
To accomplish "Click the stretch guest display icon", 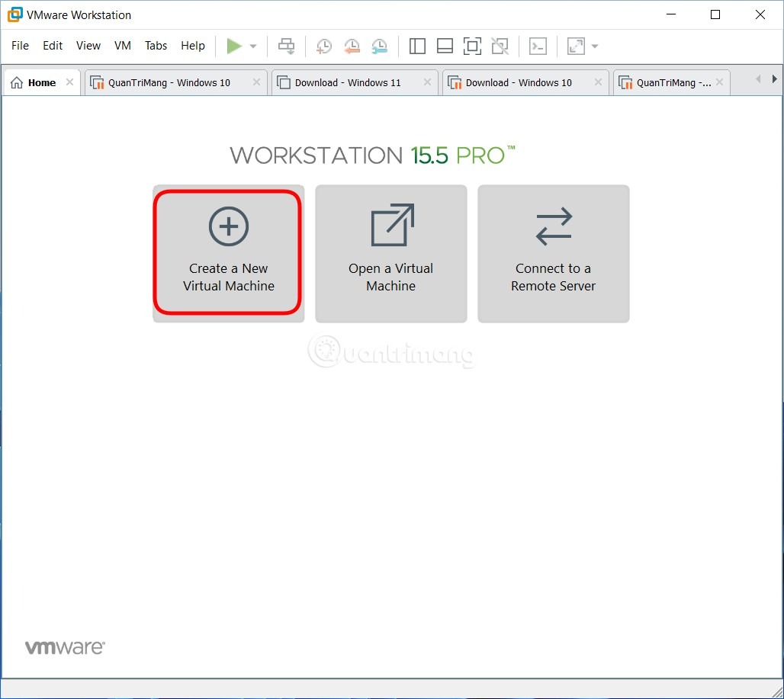I will 576,46.
